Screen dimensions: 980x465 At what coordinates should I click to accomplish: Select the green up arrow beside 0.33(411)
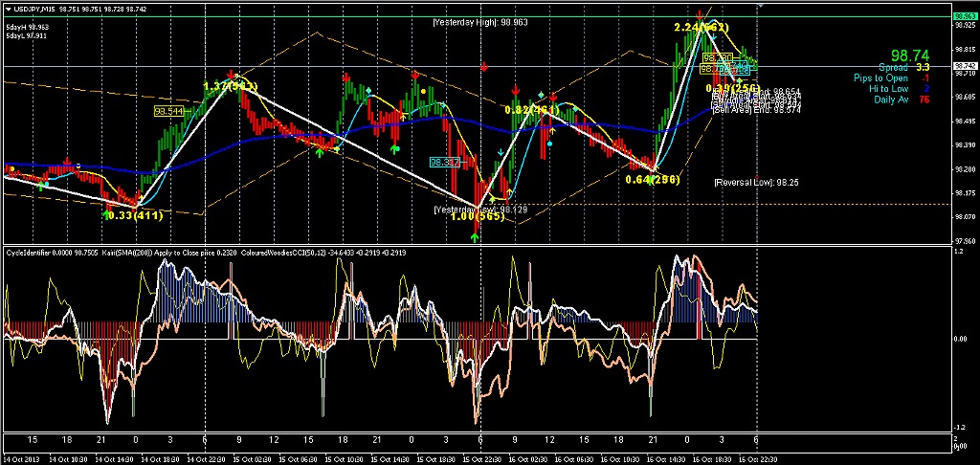coord(105,214)
